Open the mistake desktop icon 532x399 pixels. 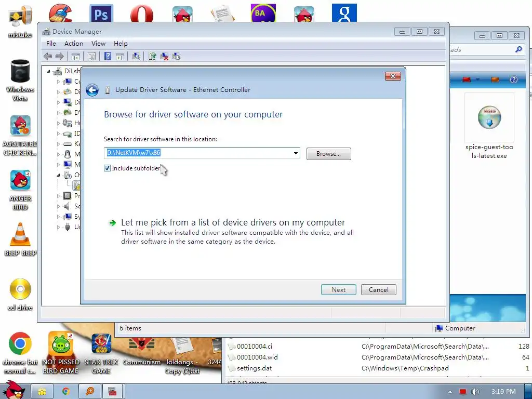pyautogui.click(x=20, y=22)
